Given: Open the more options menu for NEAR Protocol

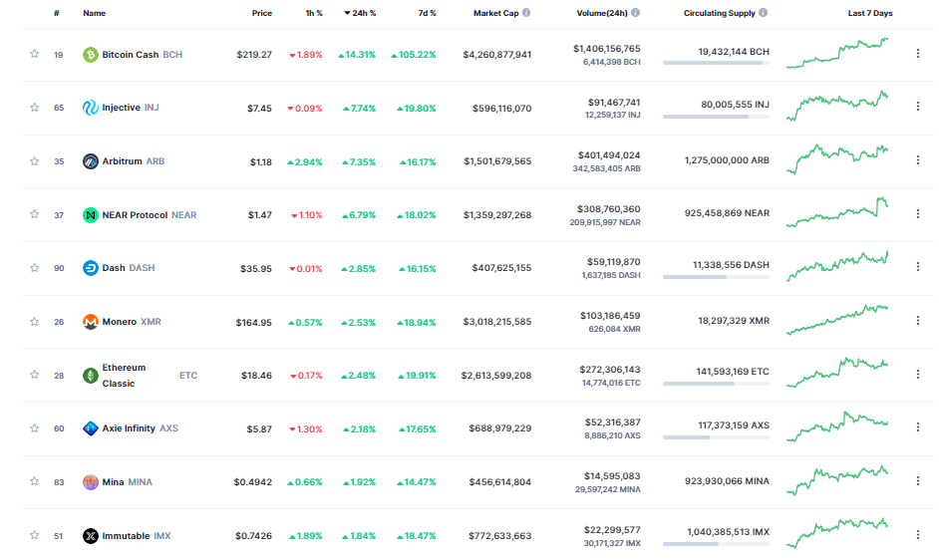Looking at the screenshot, I should click(917, 213).
